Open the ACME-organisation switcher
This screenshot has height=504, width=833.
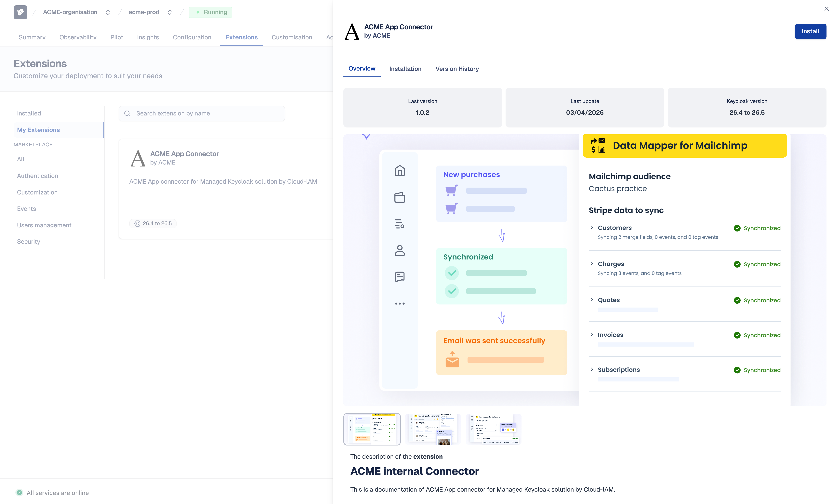coord(108,12)
